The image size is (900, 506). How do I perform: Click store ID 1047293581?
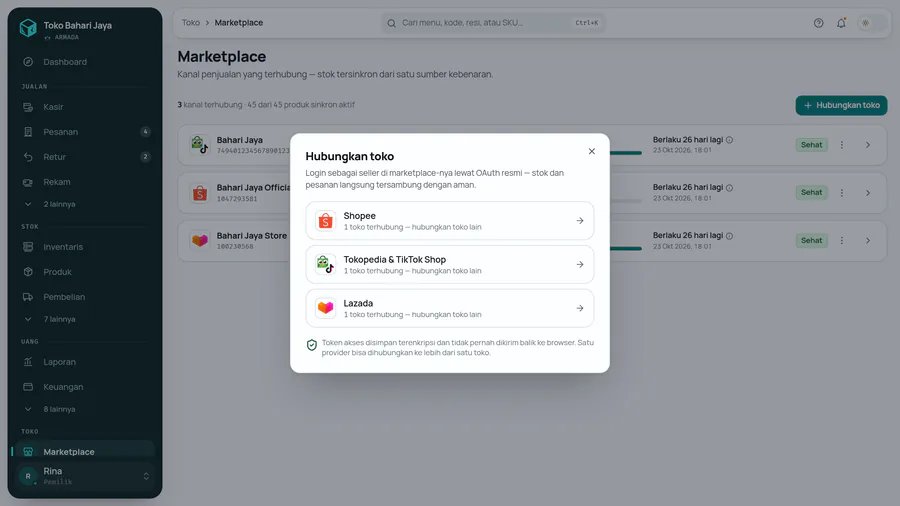coord(237,199)
